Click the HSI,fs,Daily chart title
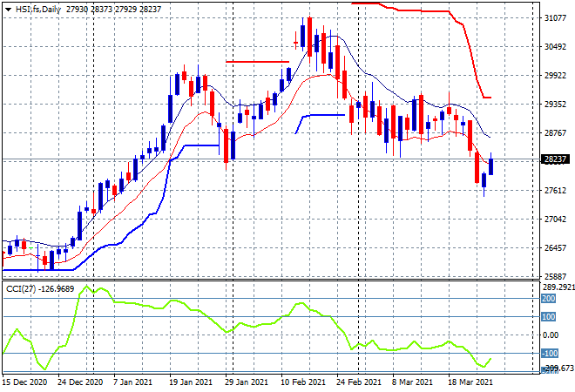 [x=38, y=10]
